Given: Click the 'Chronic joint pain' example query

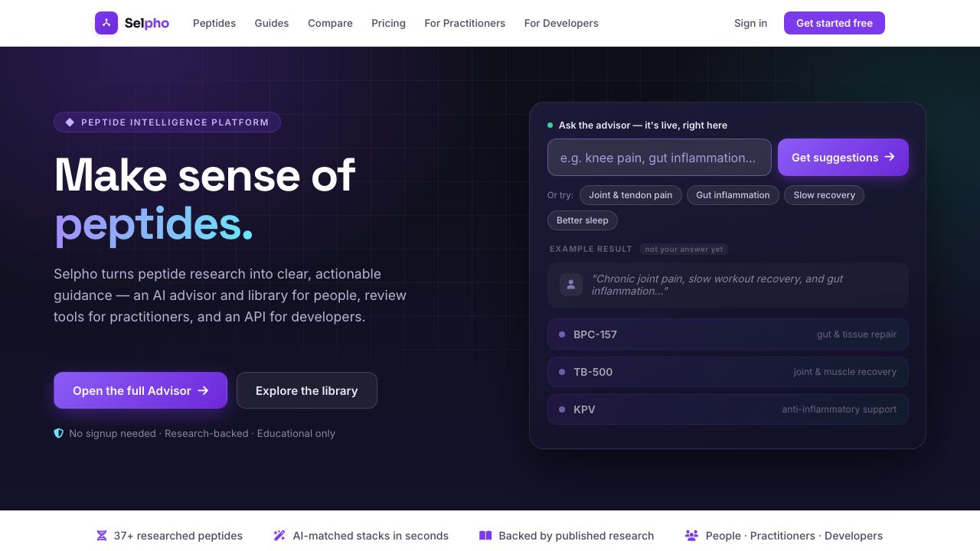Looking at the screenshot, I should click(x=728, y=285).
